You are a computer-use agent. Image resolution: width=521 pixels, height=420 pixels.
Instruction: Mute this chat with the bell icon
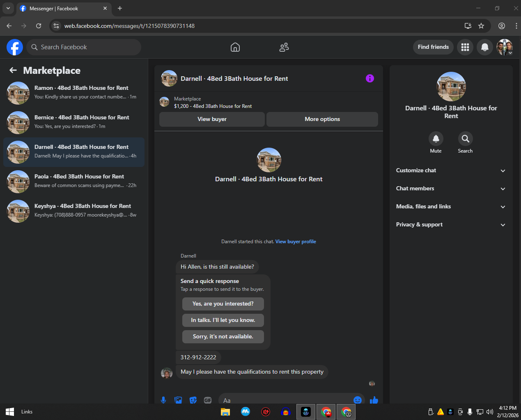pos(436,139)
